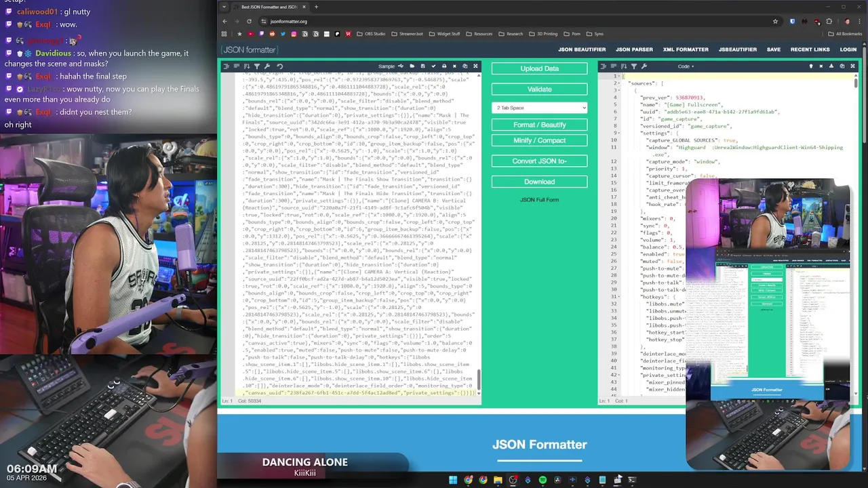
Task: Open the All Bookmarks folder
Action: (x=845, y=34)
